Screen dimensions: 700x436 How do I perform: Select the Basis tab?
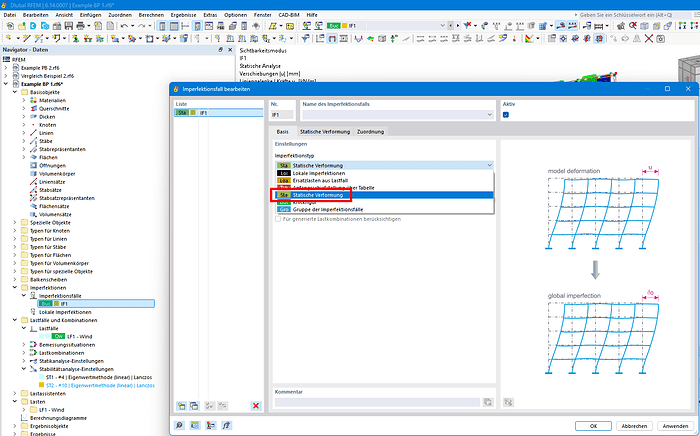(282, 132)
